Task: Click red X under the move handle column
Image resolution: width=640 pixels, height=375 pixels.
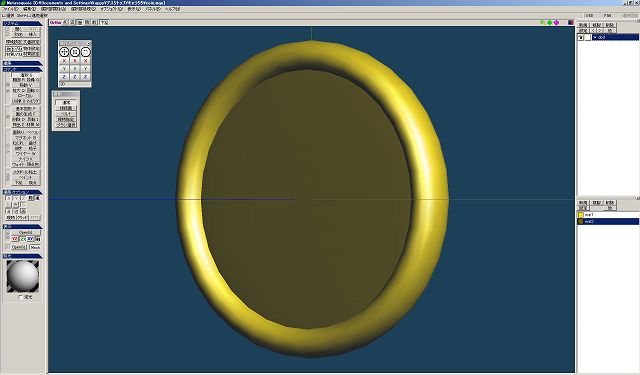Action: coord(64,61)
